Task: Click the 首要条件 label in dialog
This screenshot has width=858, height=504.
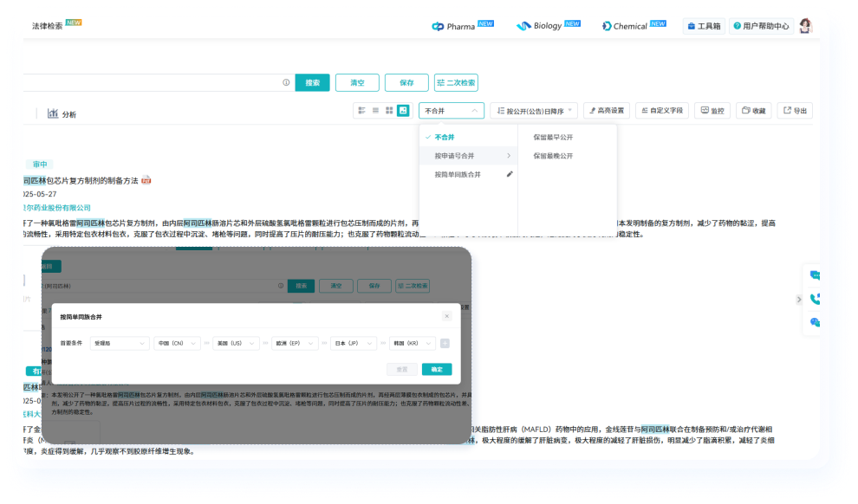Action: pyautogui.click(x=71, y=343)
